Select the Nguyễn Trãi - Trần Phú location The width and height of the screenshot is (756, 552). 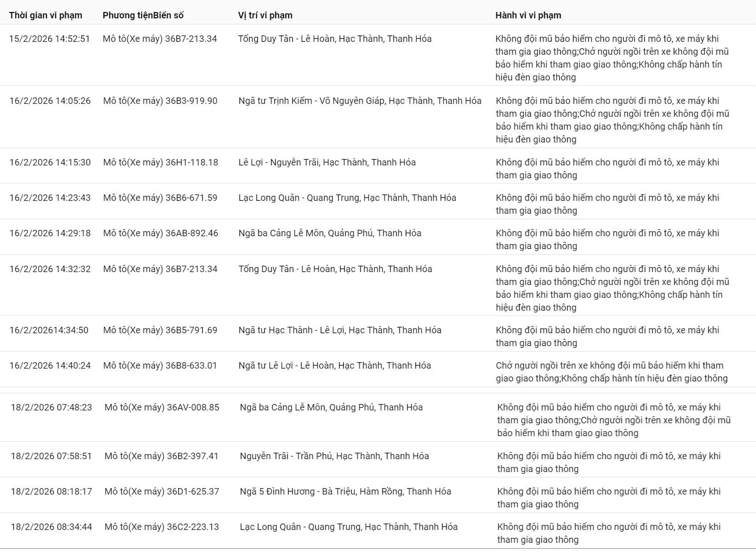(334, 456)
